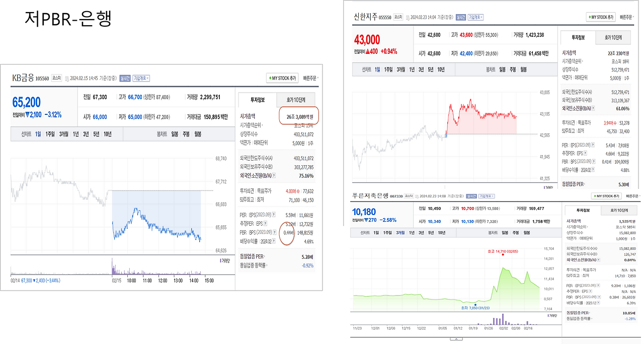Expand 빠른주문 menu in KB금융 panel
The height and width of the screenshot is (344, 644).
(311, 78)
